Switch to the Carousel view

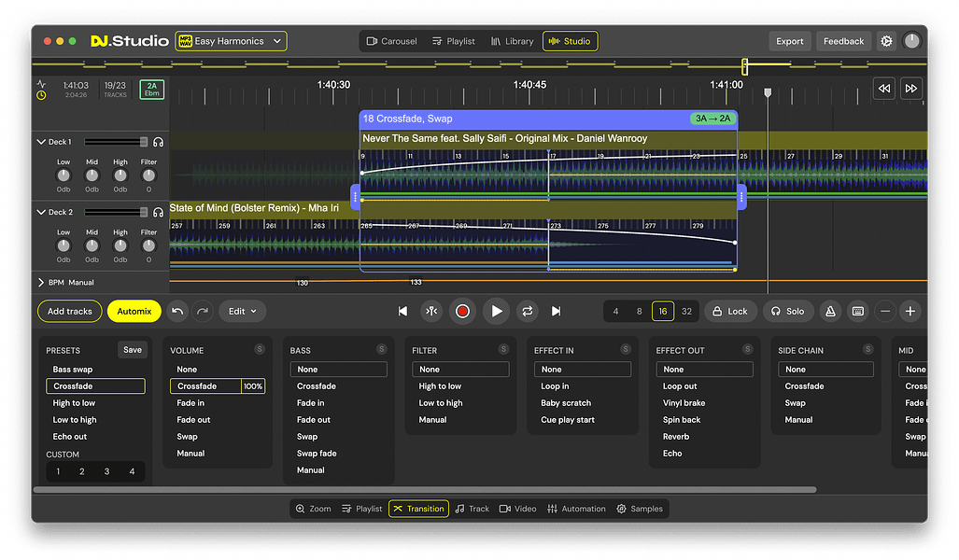(x=391, y=41)
